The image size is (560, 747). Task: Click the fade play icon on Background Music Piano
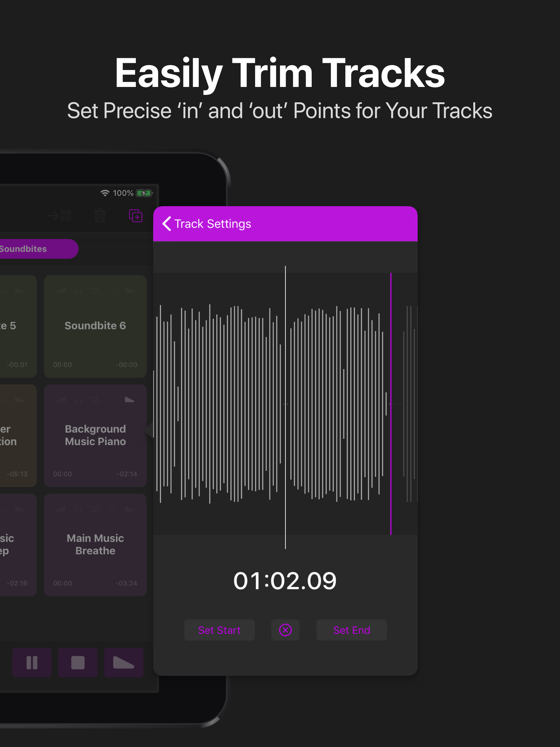coord(130,399)
